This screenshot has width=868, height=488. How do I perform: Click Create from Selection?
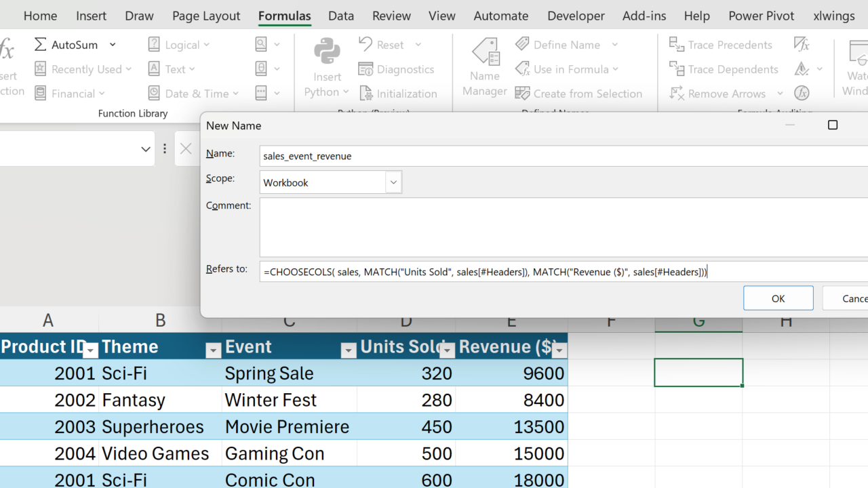click(x=578, y=94)
